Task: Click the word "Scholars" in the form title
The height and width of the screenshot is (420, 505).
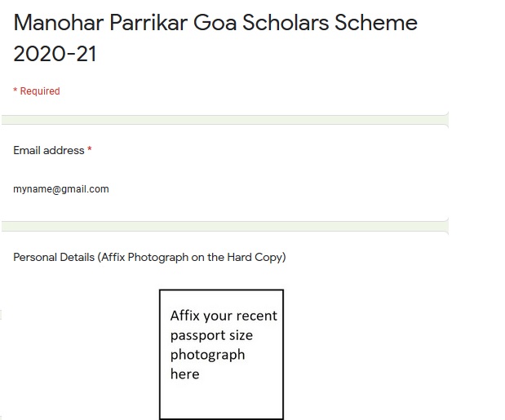Action: [x=286, y=23]
